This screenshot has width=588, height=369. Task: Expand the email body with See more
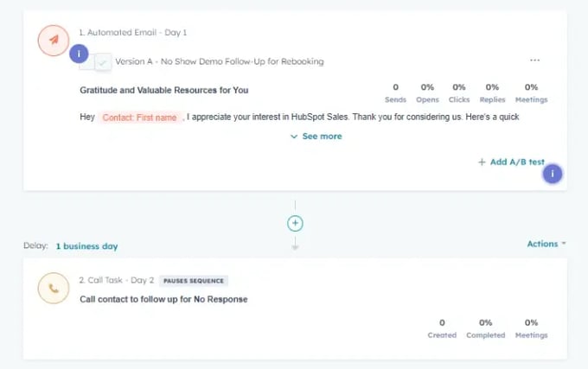click(x=316, y=137)
